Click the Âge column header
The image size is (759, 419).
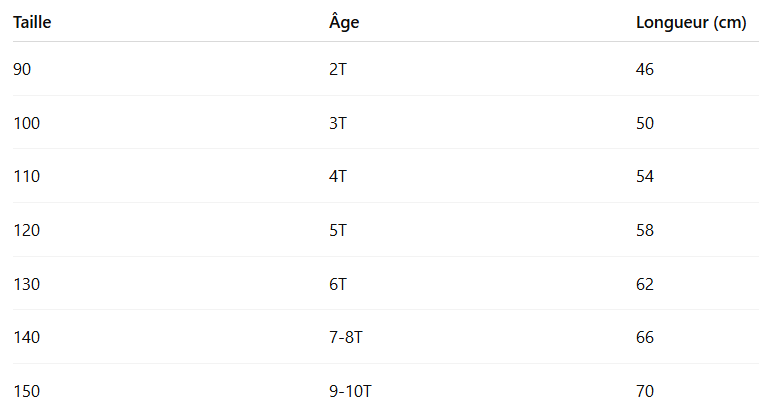pyautogui.click(x=344, y=23)
